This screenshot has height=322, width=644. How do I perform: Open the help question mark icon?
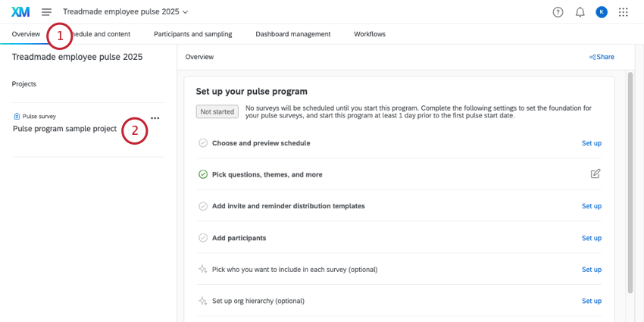558,12
